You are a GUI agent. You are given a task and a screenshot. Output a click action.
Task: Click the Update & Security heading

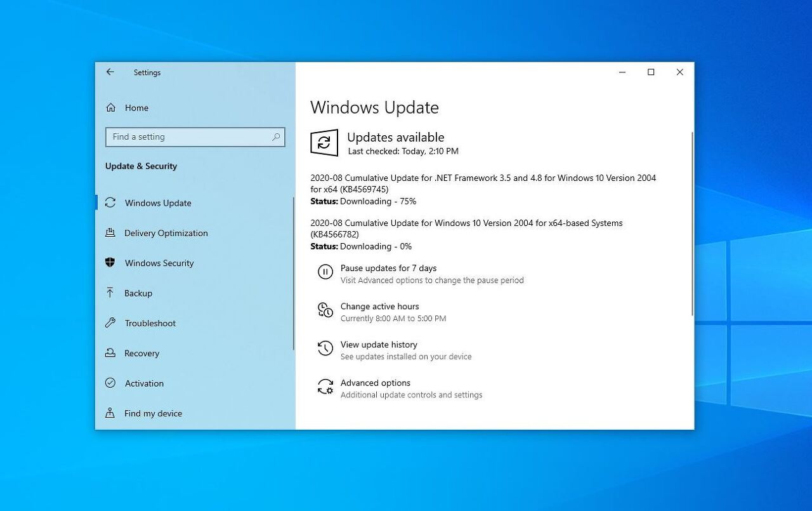coord(141,166)
